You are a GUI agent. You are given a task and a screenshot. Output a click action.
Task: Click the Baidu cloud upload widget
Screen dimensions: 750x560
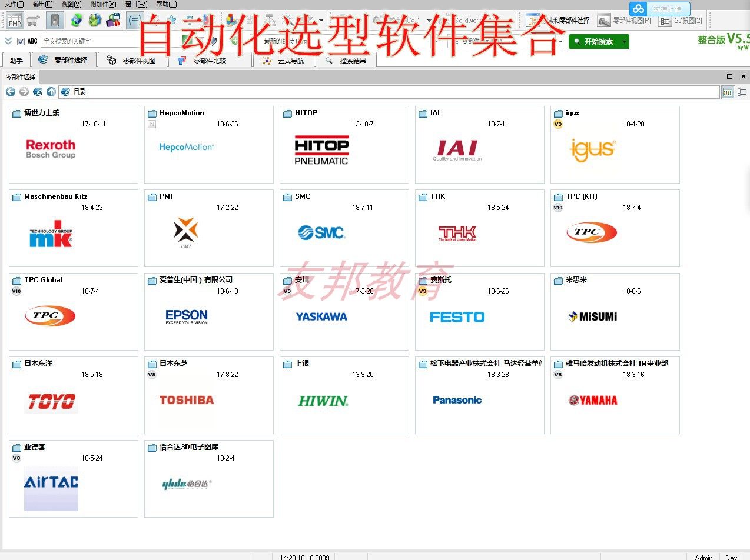coord(660,9)
